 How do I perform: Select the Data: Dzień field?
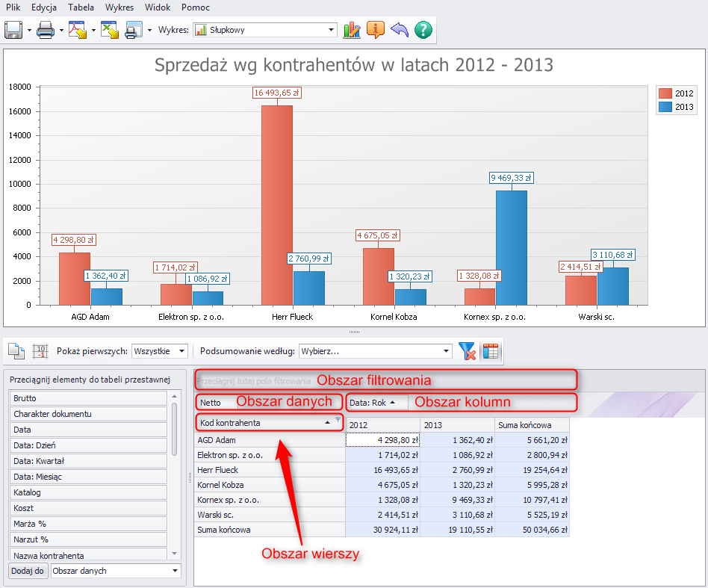[x=88, y=446]
